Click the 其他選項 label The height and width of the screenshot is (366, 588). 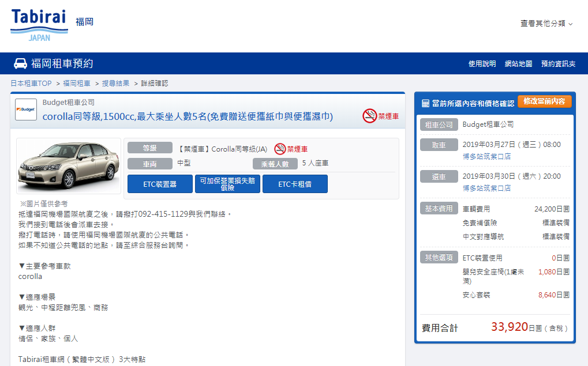439,257
